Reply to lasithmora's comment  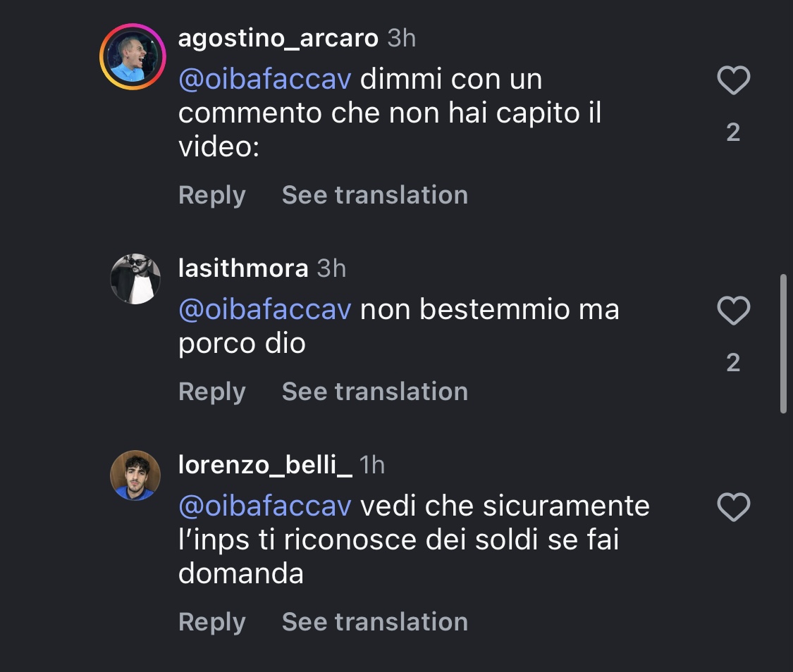click(211, 392)
